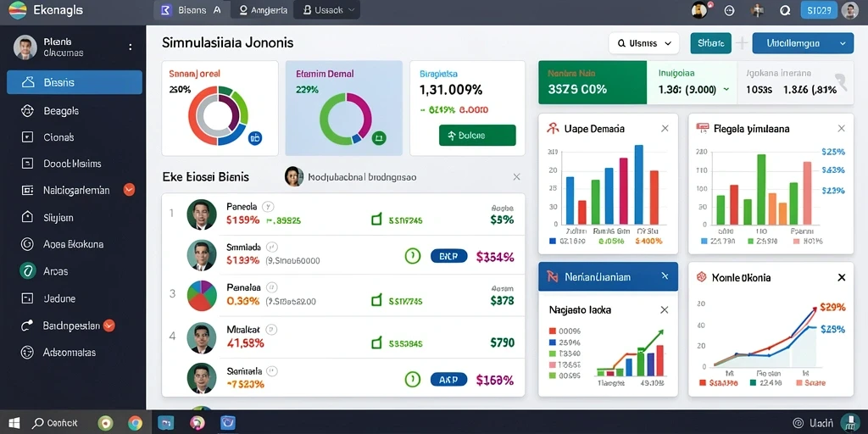Click the pie chart avatar in Panaloa row
This screenshot has height=434, width=868.
point(202,296)
